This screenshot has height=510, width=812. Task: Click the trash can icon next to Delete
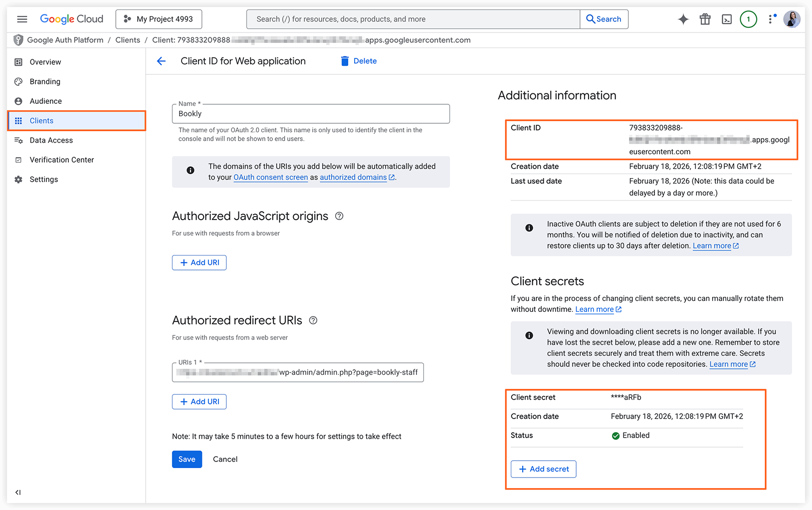(x=345, y=61)
